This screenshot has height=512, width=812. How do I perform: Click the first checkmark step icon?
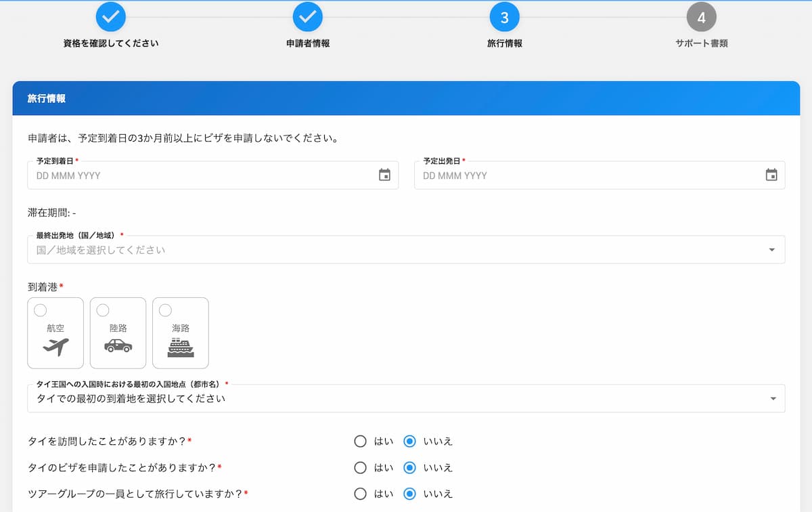[x=111, y=17]
